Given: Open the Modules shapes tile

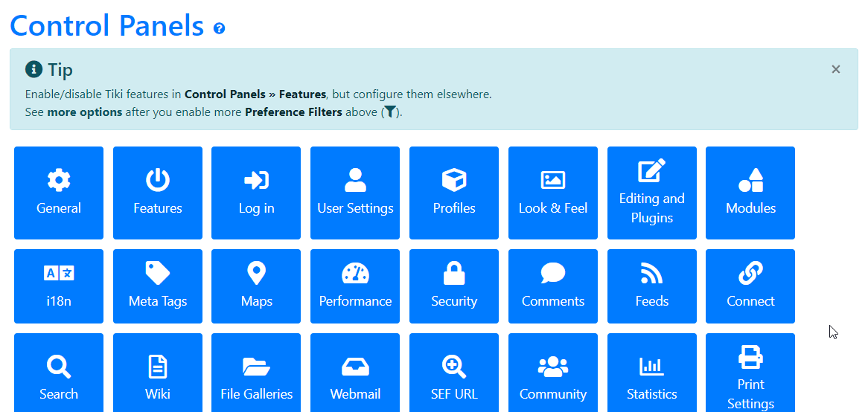Looking at the screenshot, I should click(x=750, y=193).
